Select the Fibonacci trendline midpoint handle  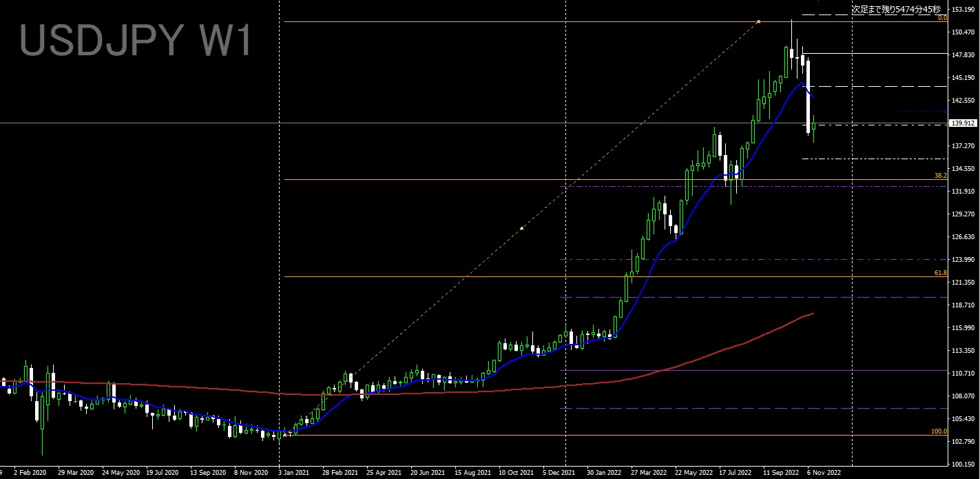tap(521, 228)
